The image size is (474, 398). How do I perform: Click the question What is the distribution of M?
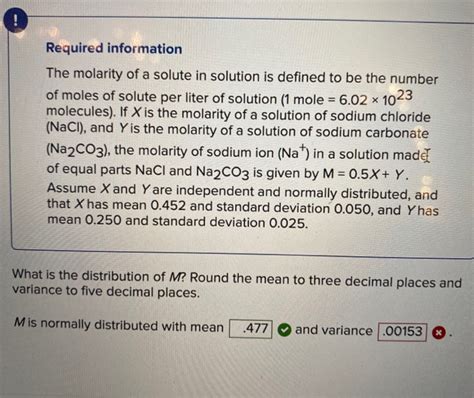pos(100,276)
